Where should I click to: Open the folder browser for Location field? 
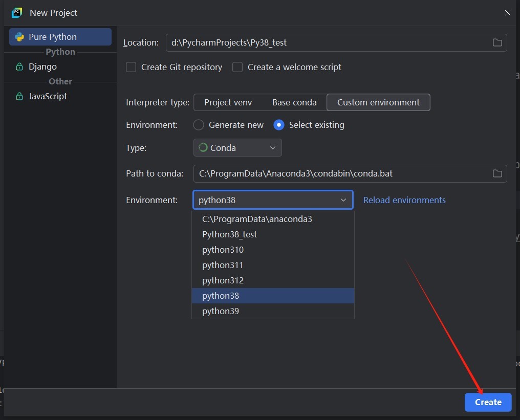tap(497, 42)
